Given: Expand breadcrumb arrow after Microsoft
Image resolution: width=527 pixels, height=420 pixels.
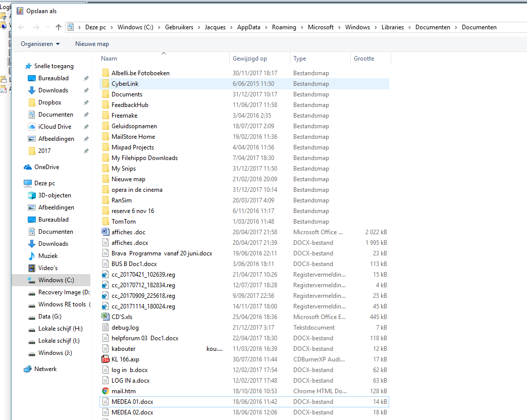Looking at the screenshot, I should [x=339, y=28].
